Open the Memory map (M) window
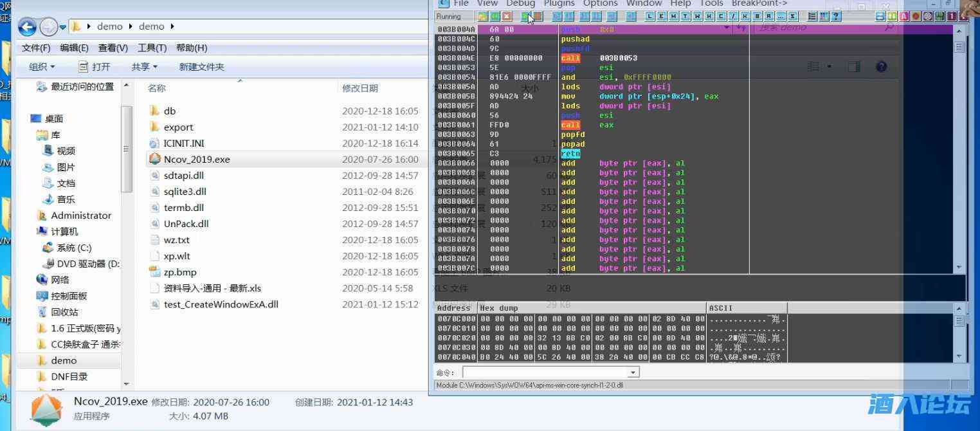This screenshot has height=431, width=980. (674, 16)
